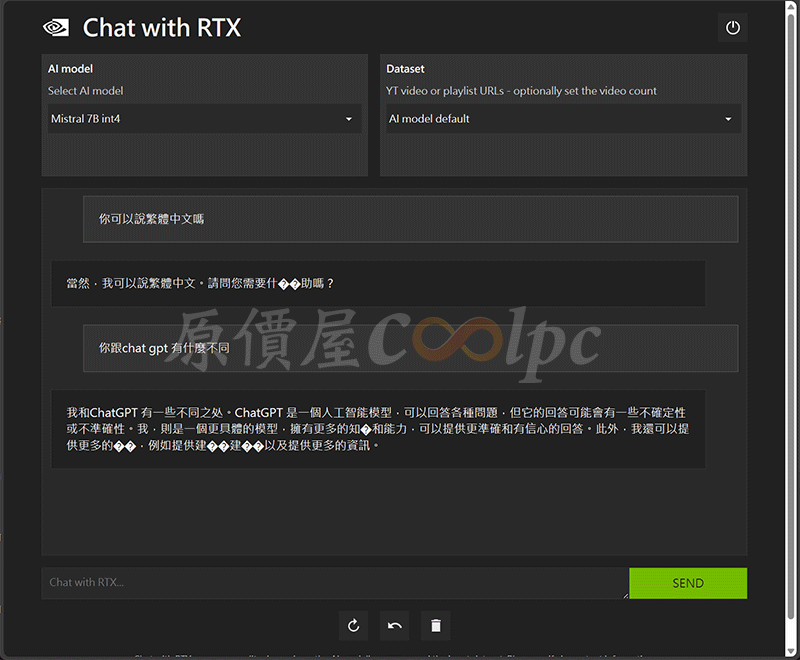This screenshot has width=800, height=660.
Task: Focus the Chat with RTX input field
Action: point(335,583)
